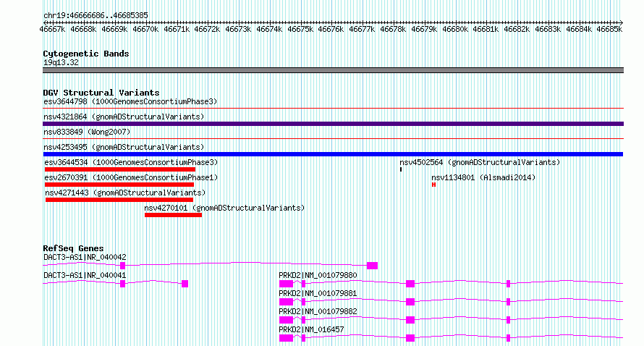Click the large last exon of DACT3-AS1 NR_040042

(x=372, y=266)
